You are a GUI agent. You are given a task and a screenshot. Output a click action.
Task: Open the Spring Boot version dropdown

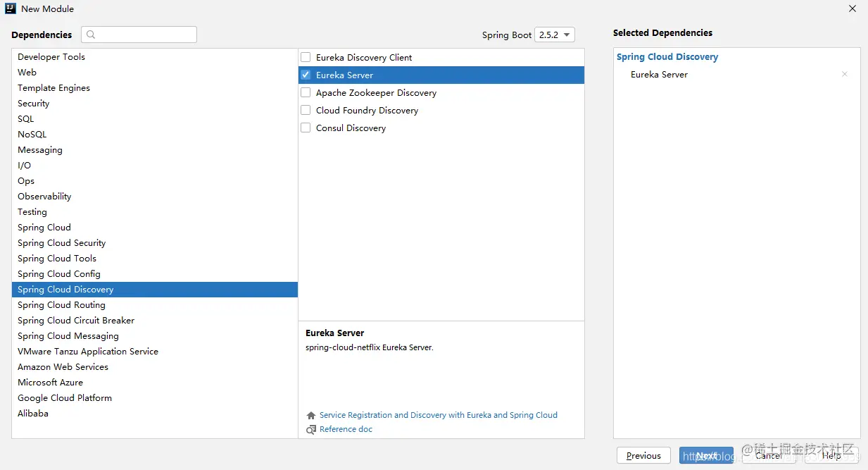pos(555,35)
